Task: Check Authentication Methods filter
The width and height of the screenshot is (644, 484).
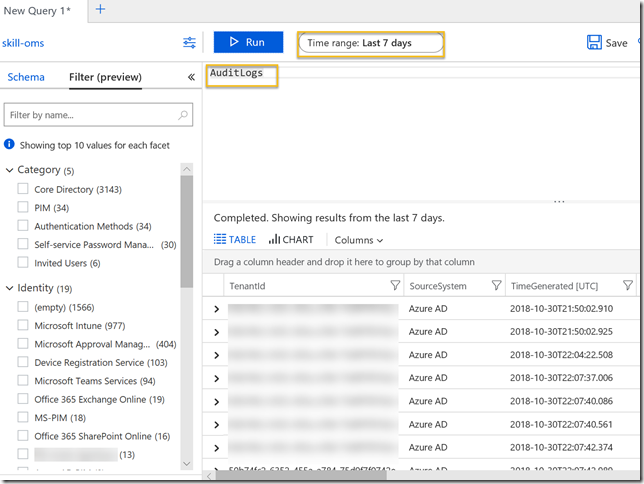Action: coord(23,226)
